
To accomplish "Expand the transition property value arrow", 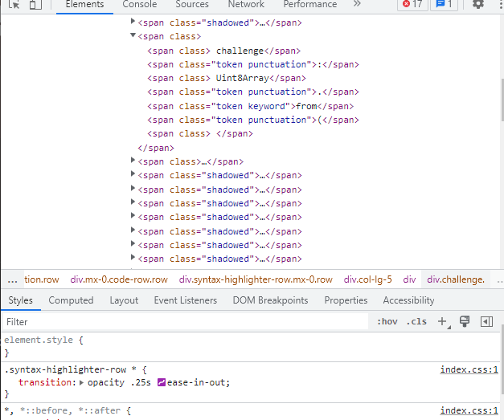I will [x=82, y=382].
